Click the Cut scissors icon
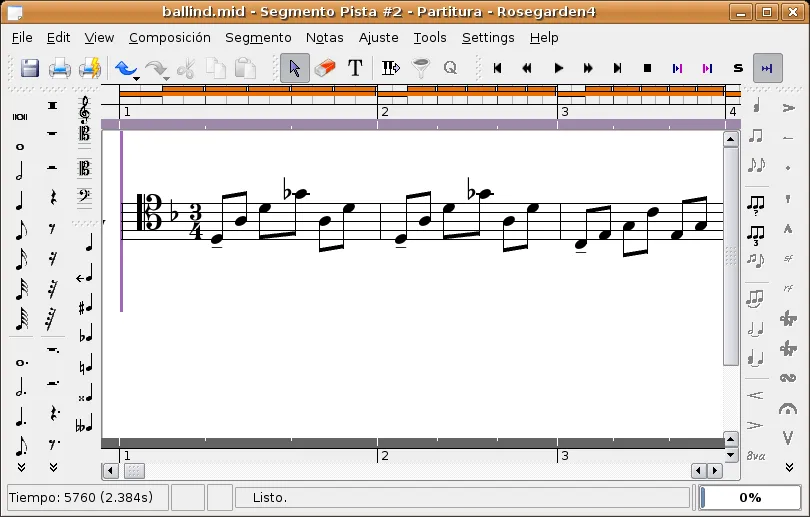Viewport: 810px width, 517px height. pyautogui.click(x=185, y=68)
